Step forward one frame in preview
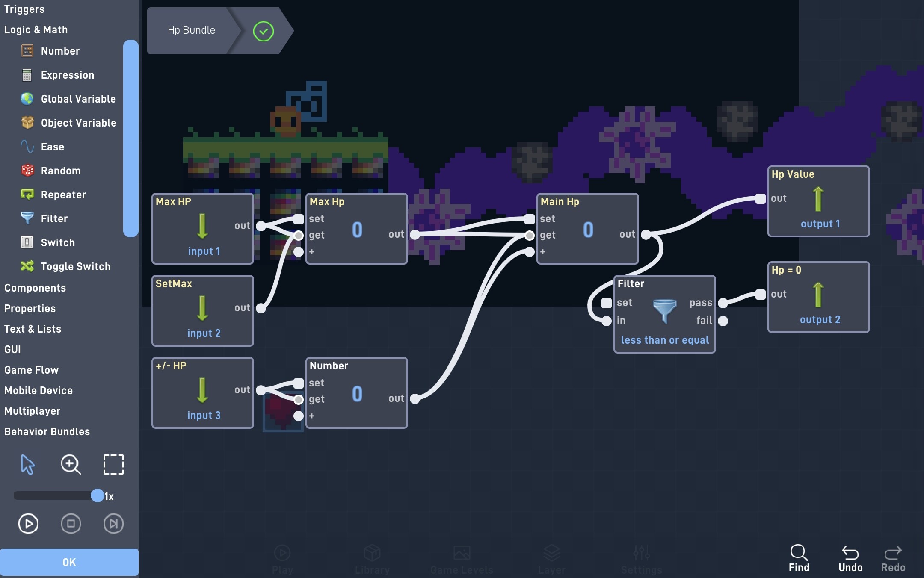This screenshot has width=924, height=578. tap(114, 524)
